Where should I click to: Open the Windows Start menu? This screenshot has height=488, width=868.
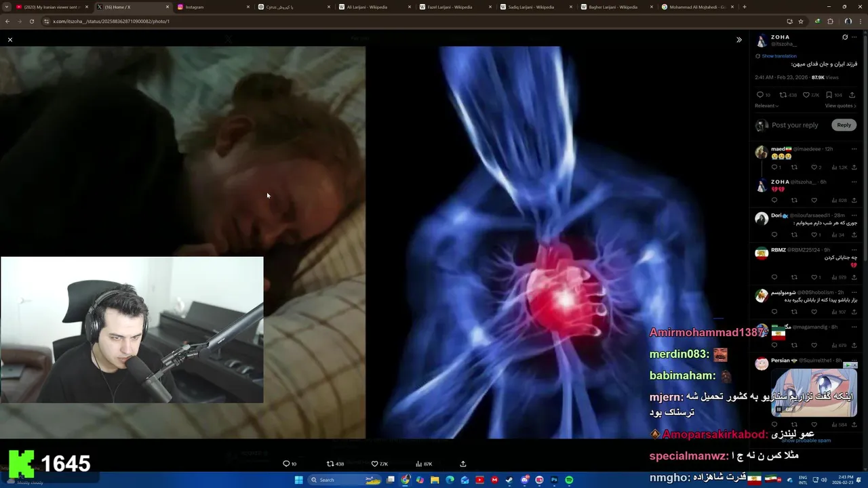298,480
